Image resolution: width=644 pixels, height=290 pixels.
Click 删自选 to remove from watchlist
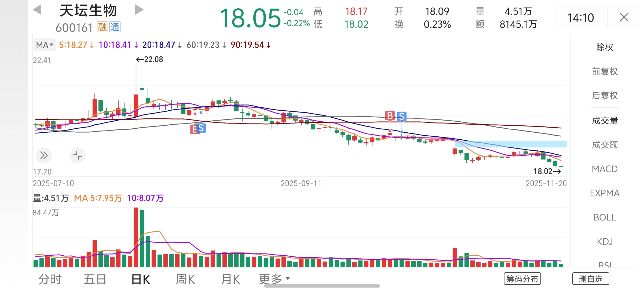click(591, 279)
